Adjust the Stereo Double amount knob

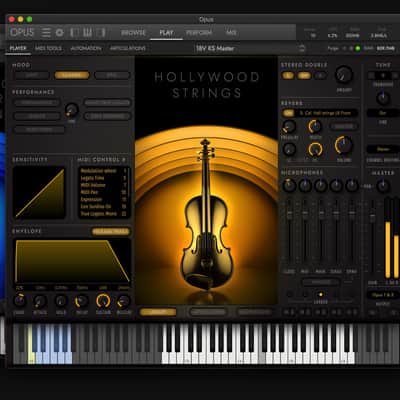[x=344, y=75]
